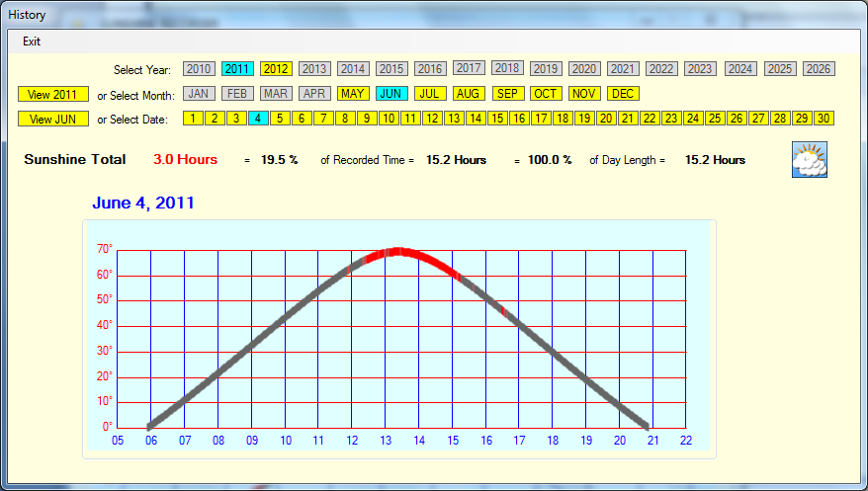
Task: Select year 2012
Action: click(x=276, y=68)
